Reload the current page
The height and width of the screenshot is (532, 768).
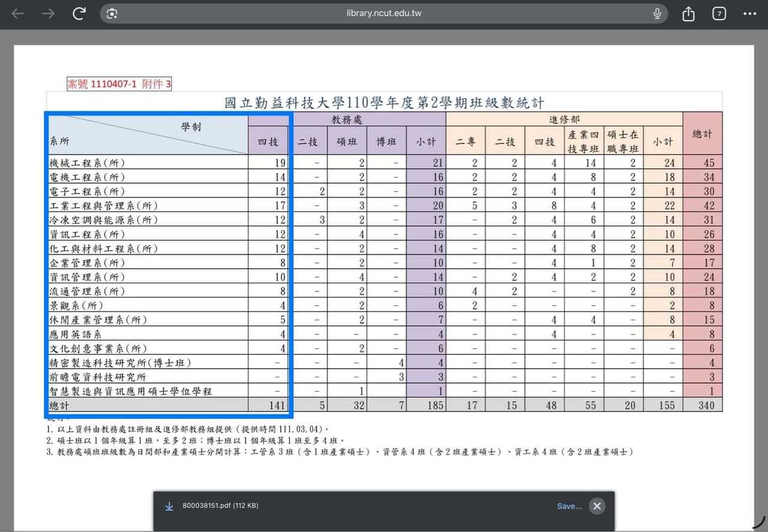click(x=79, y=14)
